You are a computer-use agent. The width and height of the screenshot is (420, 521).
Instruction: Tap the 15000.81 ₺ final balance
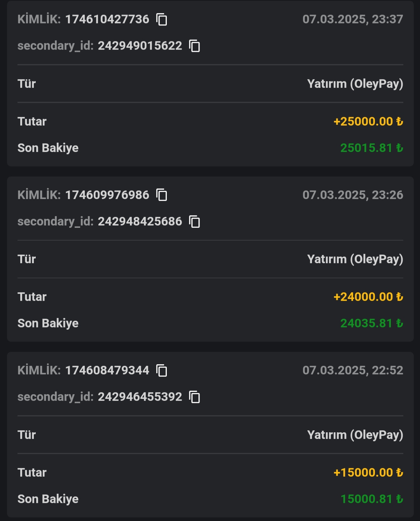(372, 499)
